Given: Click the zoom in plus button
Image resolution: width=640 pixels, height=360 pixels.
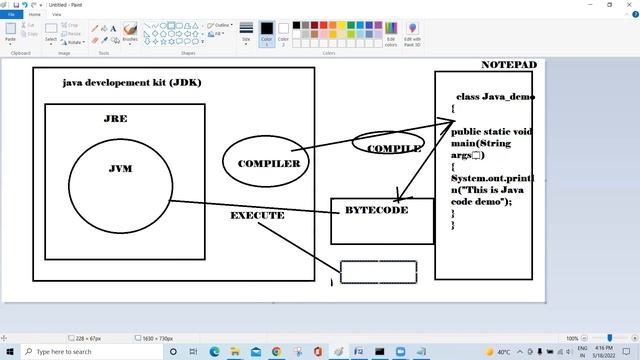Looking at the screenshot, I should coord(634,338).
